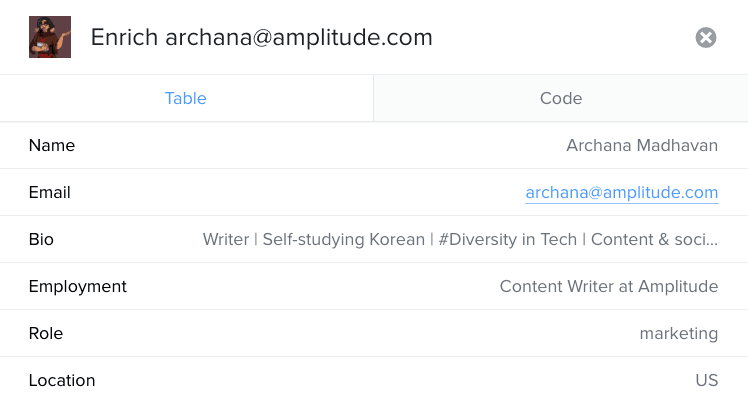Click the profile avatar picture in the header
Image resolution: width=748 pixels, height=403 pixels.
[50, 37]
